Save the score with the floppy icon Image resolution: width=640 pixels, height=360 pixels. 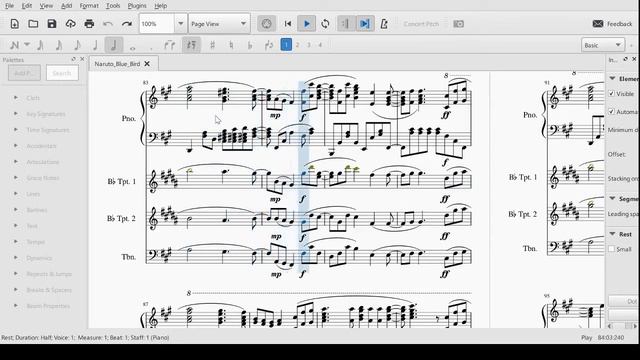pos(52,24)
